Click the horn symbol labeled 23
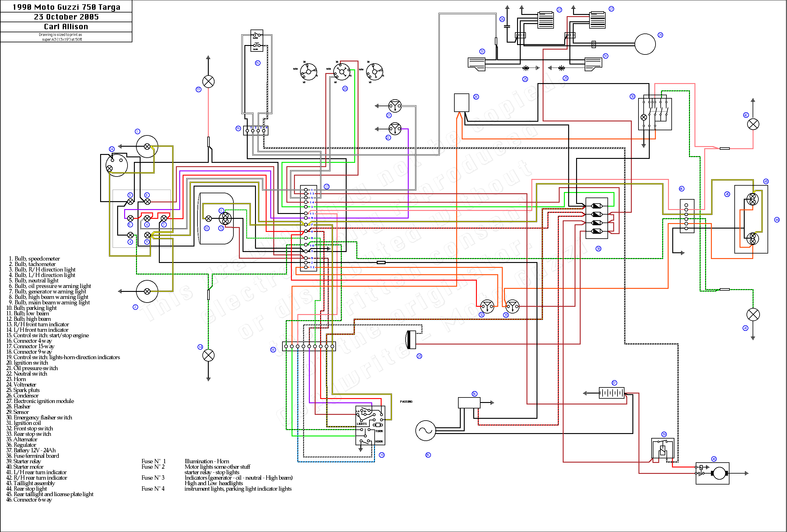The height and width of the screenshot is (532, 787). tap(411, 340)
